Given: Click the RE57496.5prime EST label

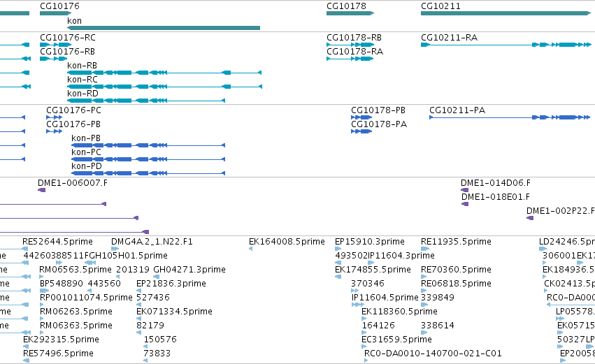Looking at the screenshot, I should click(58, 354).
